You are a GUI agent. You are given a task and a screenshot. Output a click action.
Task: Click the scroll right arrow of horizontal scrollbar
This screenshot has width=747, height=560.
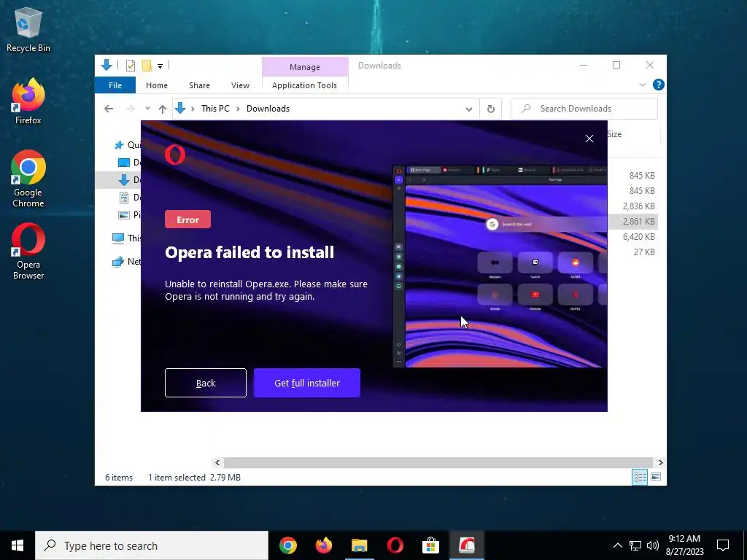(x=660, y=462)
